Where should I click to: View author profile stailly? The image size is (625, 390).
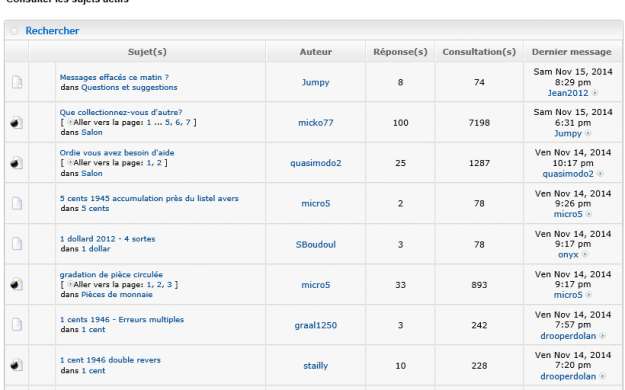tap(315, 366)
